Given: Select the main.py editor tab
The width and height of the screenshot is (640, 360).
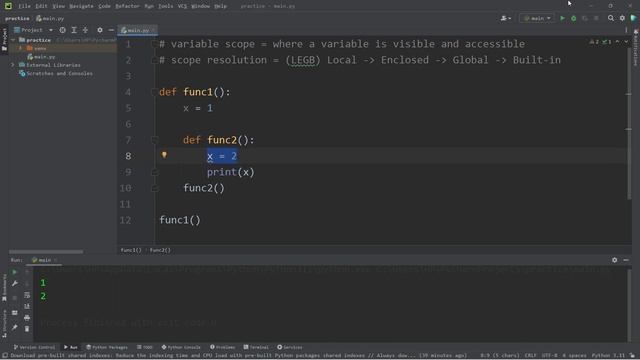Looking at the screenshot, I should point(138,30).
